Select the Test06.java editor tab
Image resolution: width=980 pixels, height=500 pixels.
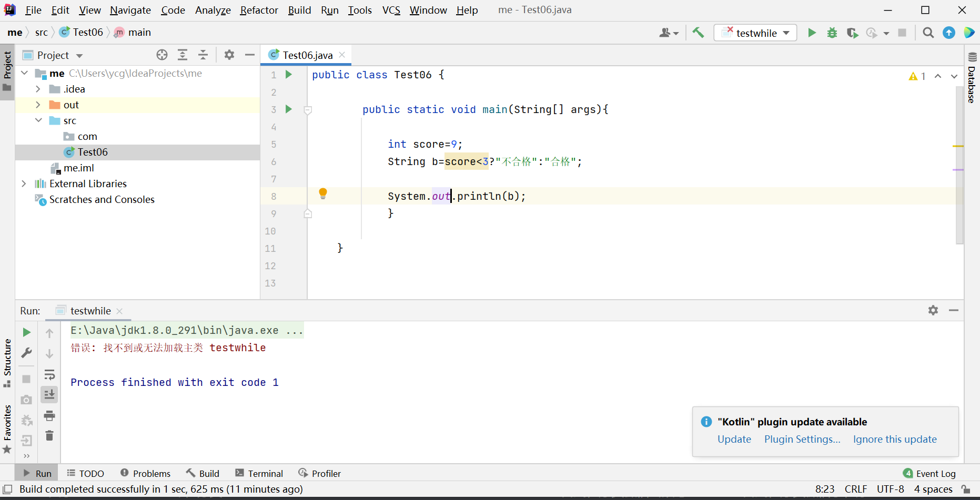tap(307, 55)
